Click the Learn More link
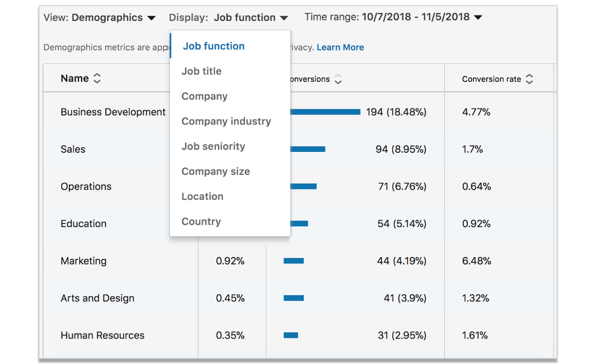Image resolution: width=589 pixels, height=364 pixels. [340, 47]
